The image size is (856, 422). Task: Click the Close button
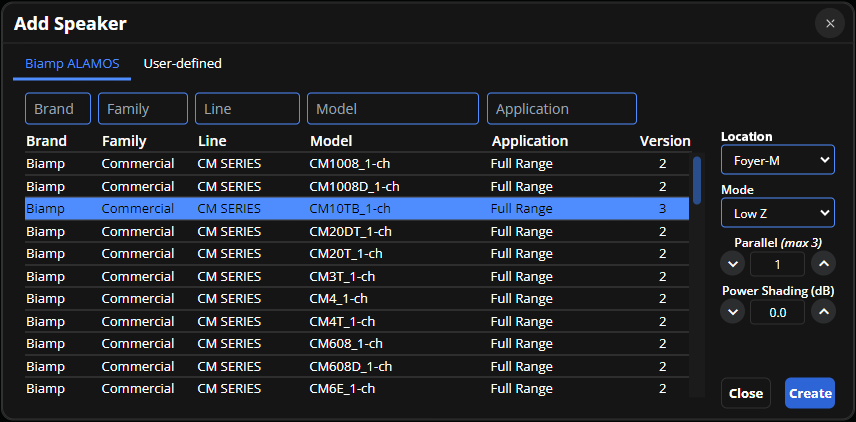(x=745, y=393)
